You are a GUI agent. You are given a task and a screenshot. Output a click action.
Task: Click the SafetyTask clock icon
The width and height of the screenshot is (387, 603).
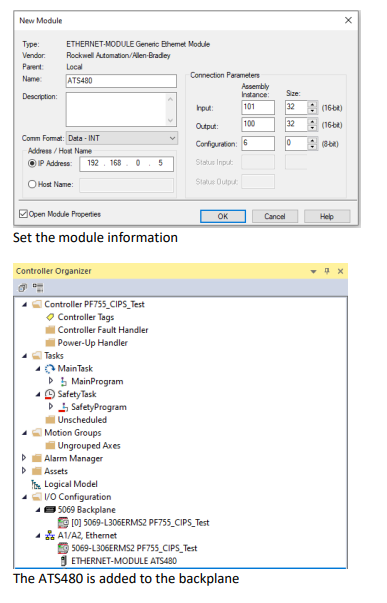(x=50, y=394)
